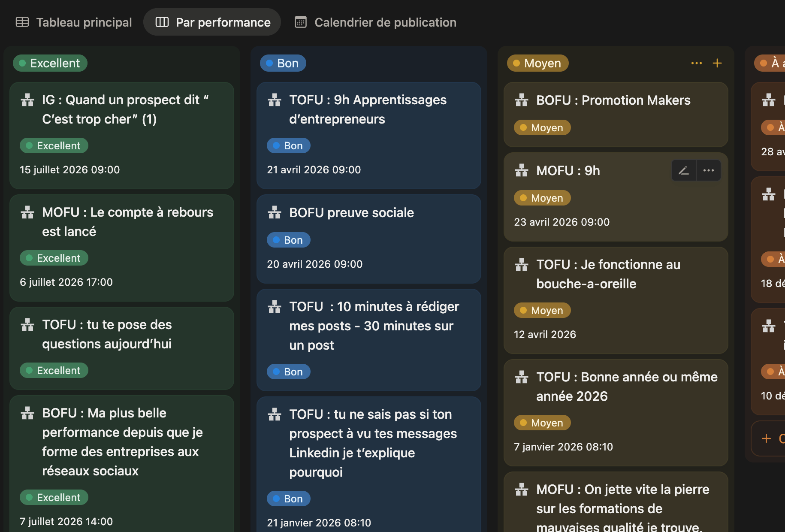Click icon beside IG : Quand un prospect dit

[27, 100]
